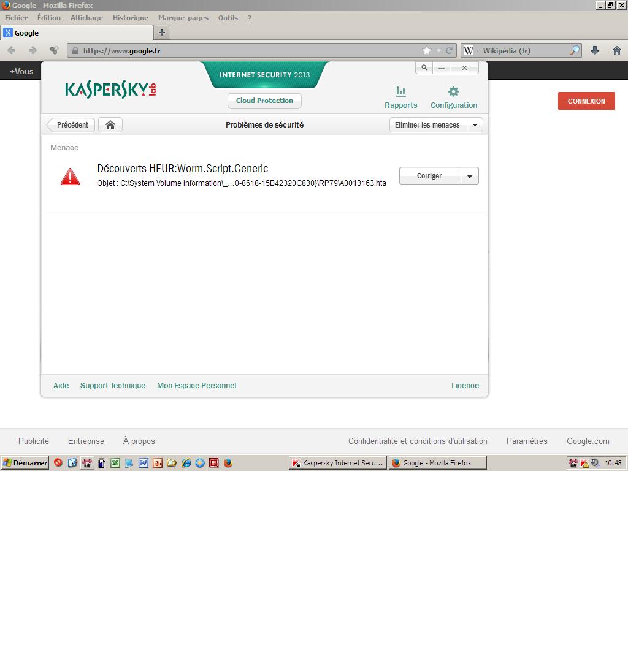Image resolution: width=628 pixels, height=672 pixels.
Task: Minimize the Kaspersky window
Action: coord(441,67)
